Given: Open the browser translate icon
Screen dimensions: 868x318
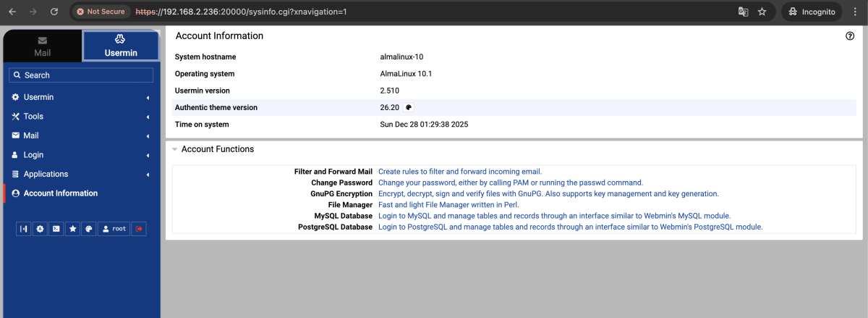Looking at the screenshot, I should point(743,12).
